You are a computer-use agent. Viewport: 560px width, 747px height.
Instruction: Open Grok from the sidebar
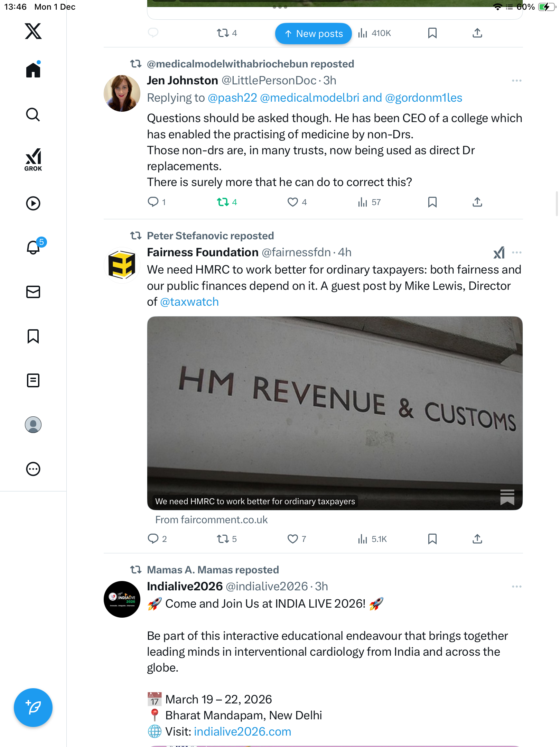pos(33,159)
